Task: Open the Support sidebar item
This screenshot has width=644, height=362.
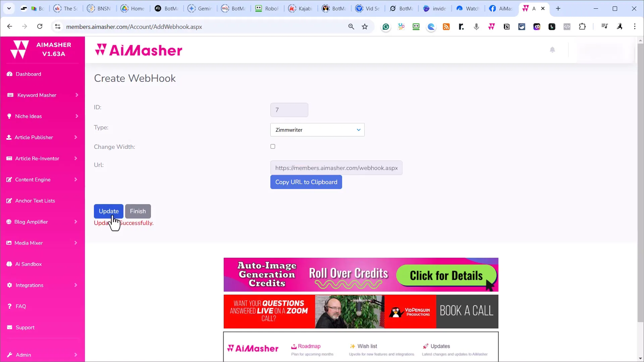Action: point(25,327)
